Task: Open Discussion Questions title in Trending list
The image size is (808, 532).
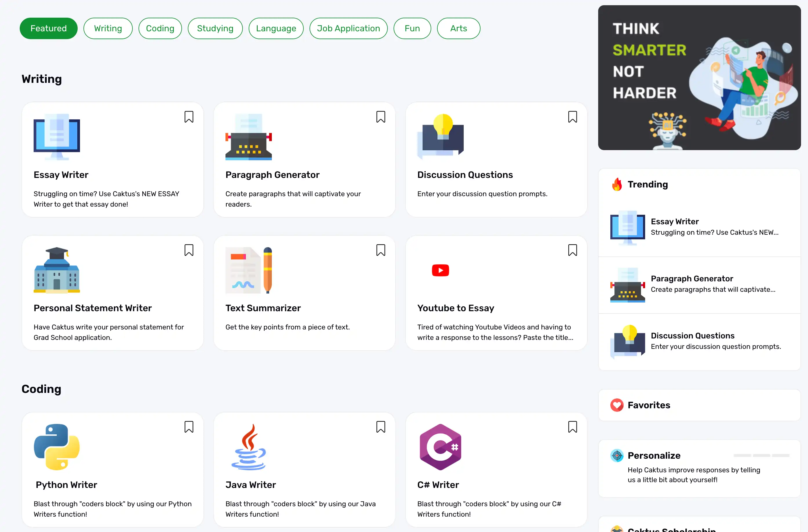Action: [693, 336]
